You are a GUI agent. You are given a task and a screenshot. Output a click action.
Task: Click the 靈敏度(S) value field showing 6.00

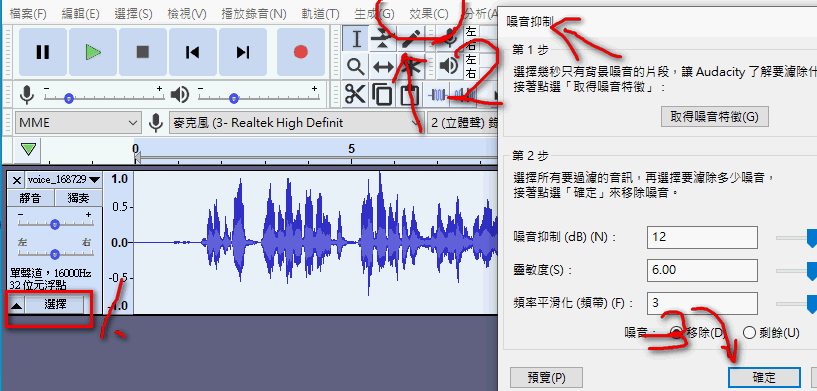pos(702,270)
